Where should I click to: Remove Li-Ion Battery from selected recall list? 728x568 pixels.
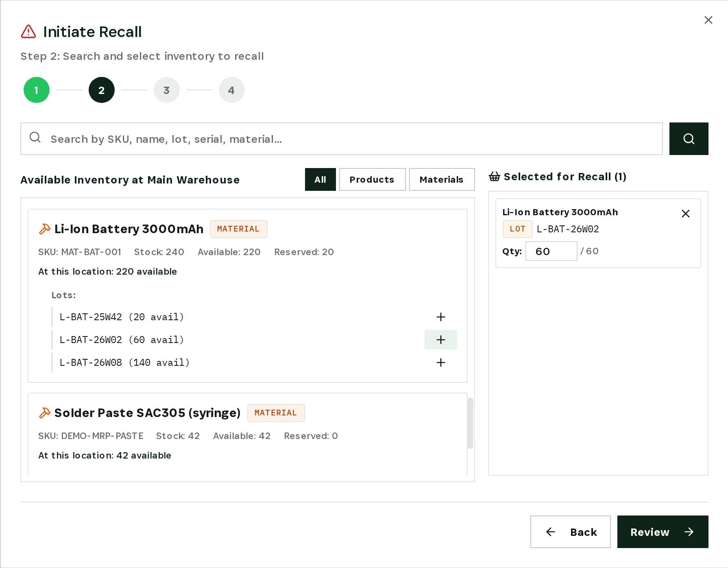tap(686, 214)
